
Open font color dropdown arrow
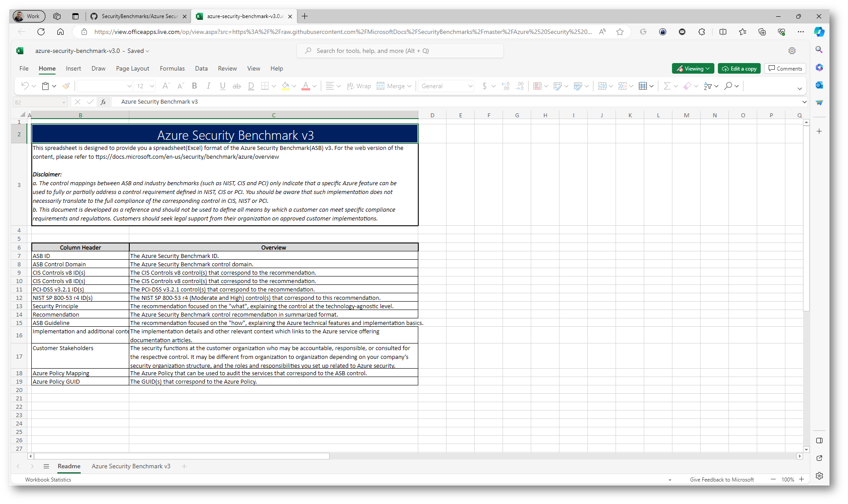point(315,86)
